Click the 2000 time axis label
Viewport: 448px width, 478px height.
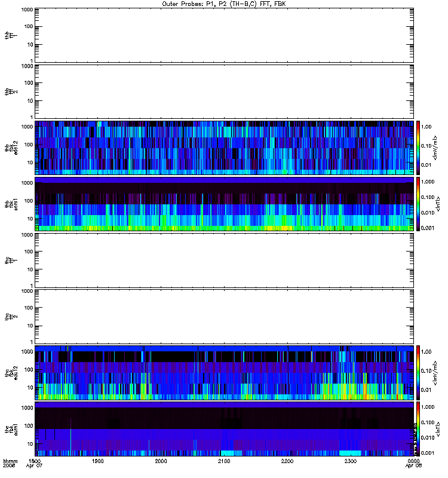pyautogui.click(x=161, y=461)
